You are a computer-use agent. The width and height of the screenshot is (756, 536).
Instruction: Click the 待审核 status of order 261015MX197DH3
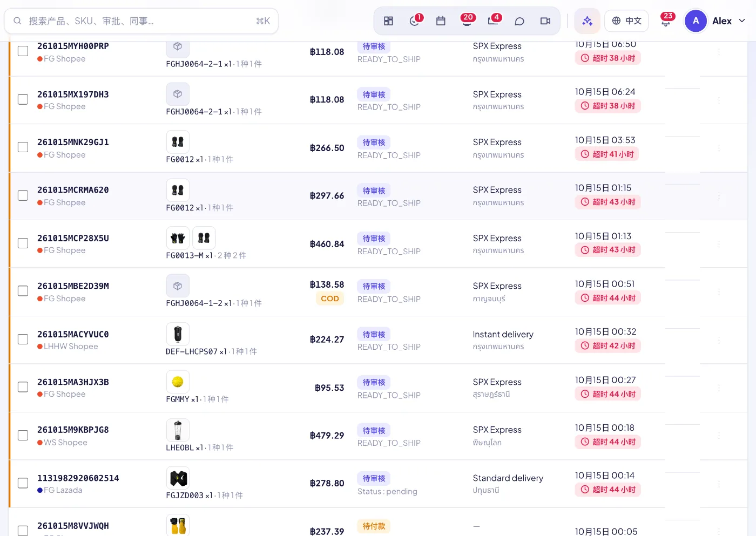pyautogui.click(x=374, y=94)
